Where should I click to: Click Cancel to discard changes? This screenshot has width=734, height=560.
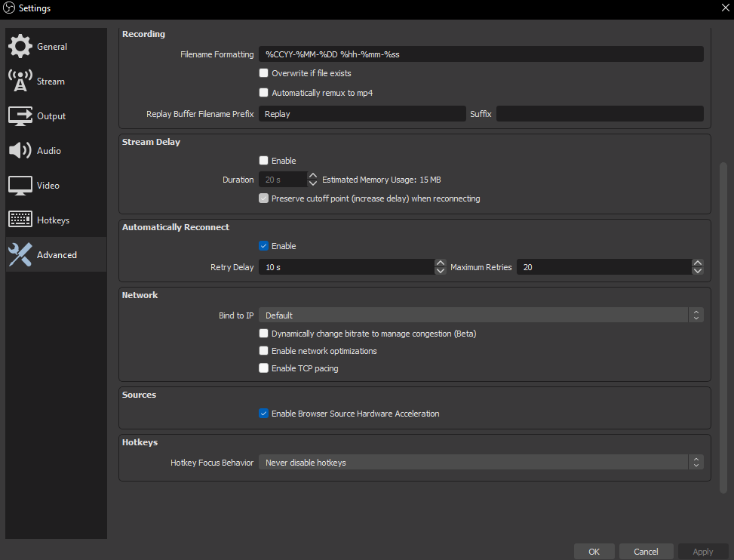(646, 552)
